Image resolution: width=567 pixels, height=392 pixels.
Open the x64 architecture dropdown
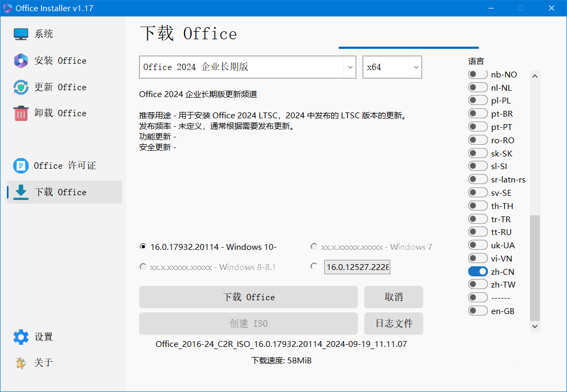point(415,67)
